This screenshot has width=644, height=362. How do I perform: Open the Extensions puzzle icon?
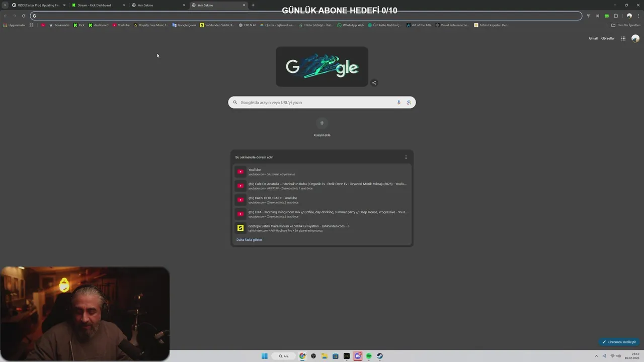[616, 16]
